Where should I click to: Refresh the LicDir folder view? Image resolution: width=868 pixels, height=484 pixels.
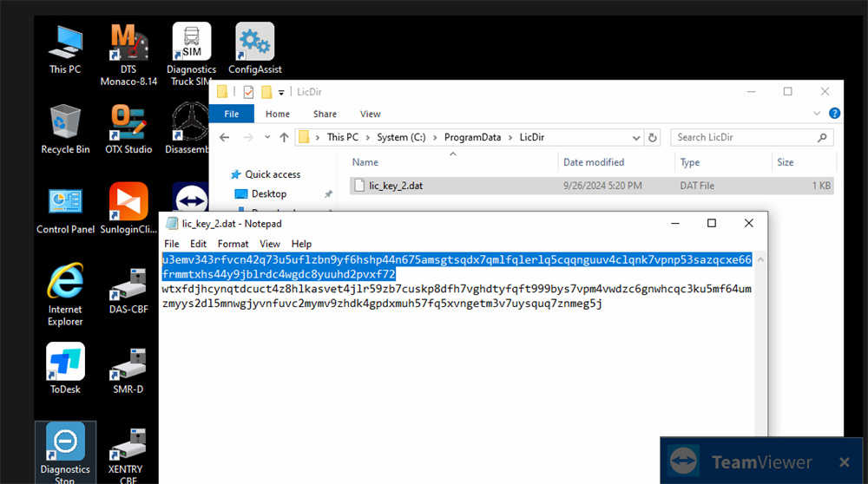[653, 137]
